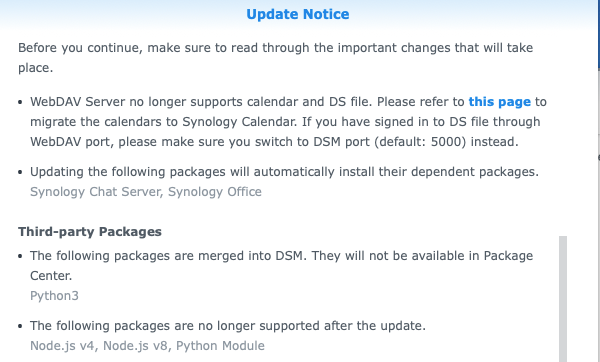The image size is (600, 362).
Task: Click the "Node.js v8" package text
Action: coord(135,346)
